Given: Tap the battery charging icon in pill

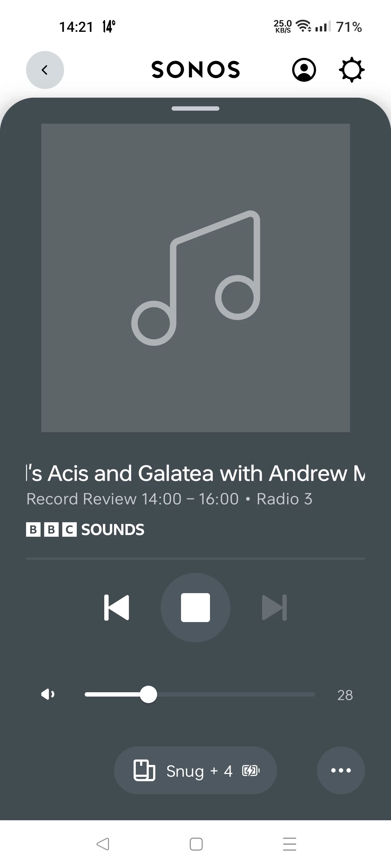Looking at the screenshot, I should [x=251, y=771].
